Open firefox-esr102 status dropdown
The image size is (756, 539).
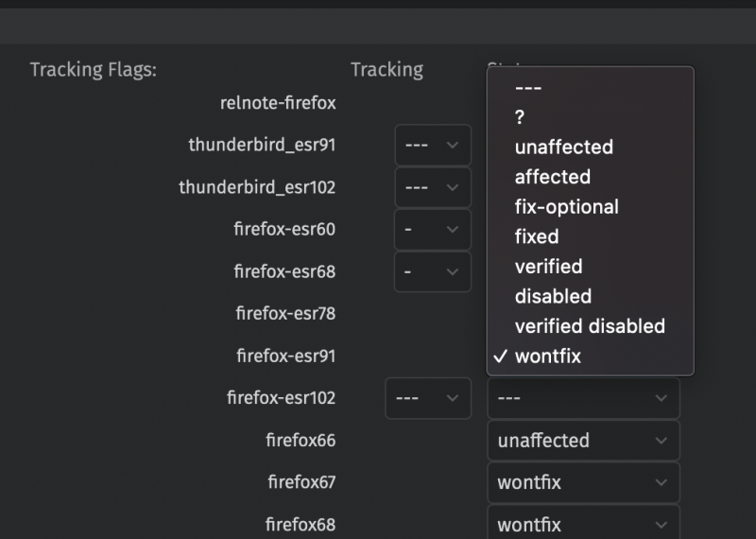(x=583, y=398)
